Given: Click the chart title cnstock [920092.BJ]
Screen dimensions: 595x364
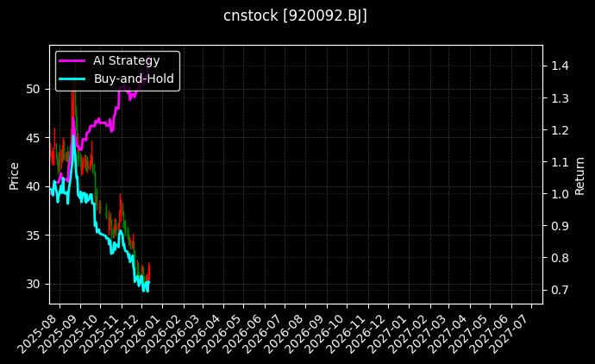Looking at the screenshot, I should pos(297,16).
